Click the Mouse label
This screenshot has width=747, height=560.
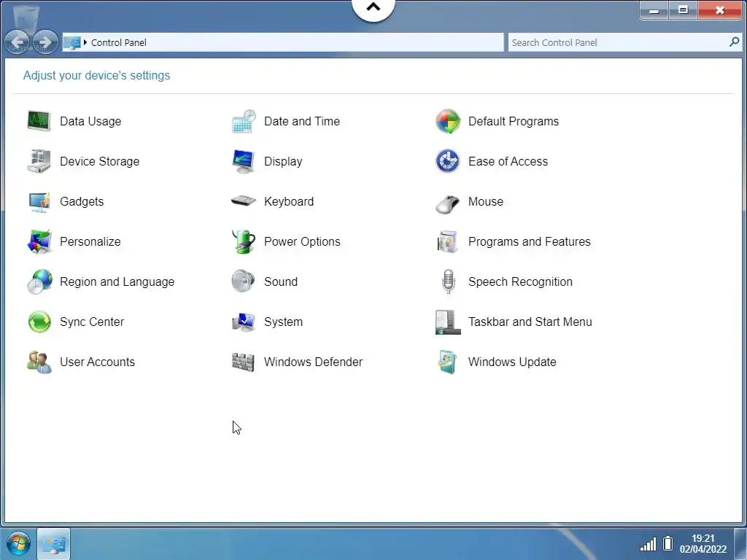click(486, 201)
